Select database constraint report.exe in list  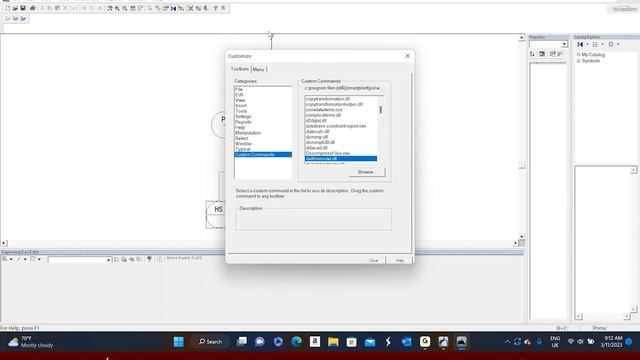pos(336,126)
